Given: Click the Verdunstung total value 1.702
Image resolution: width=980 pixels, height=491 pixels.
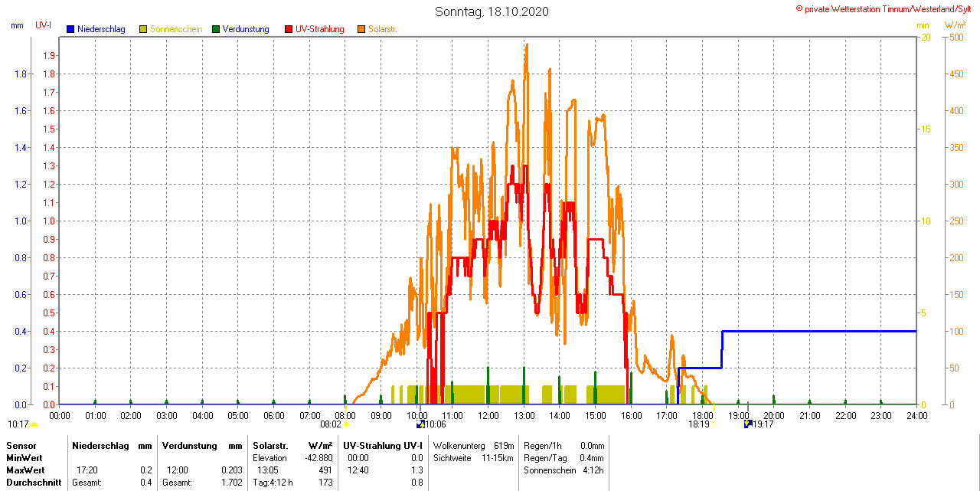Looking at the screenshot, I should pos(231,483).
